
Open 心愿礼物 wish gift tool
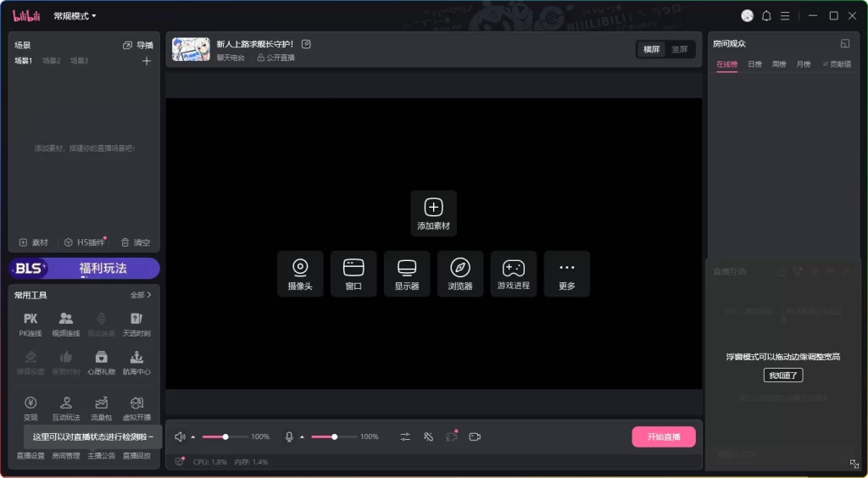click(x=102, y=363)
